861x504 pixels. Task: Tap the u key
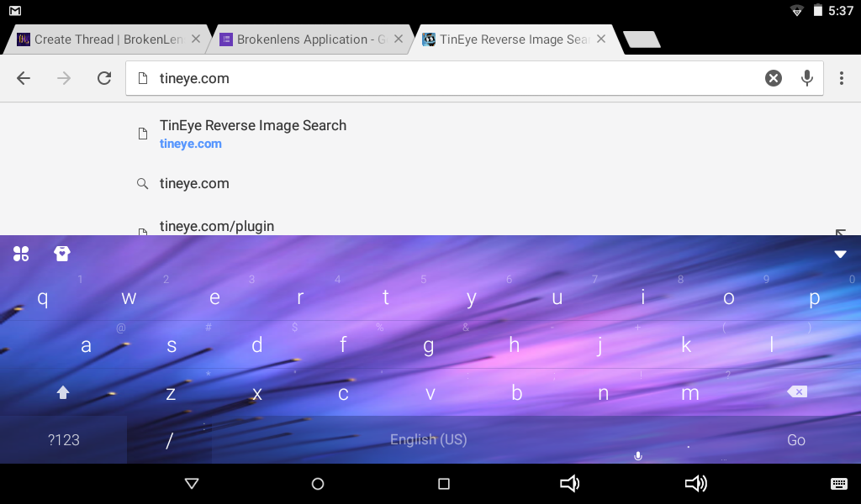click(x=557, y=297)
